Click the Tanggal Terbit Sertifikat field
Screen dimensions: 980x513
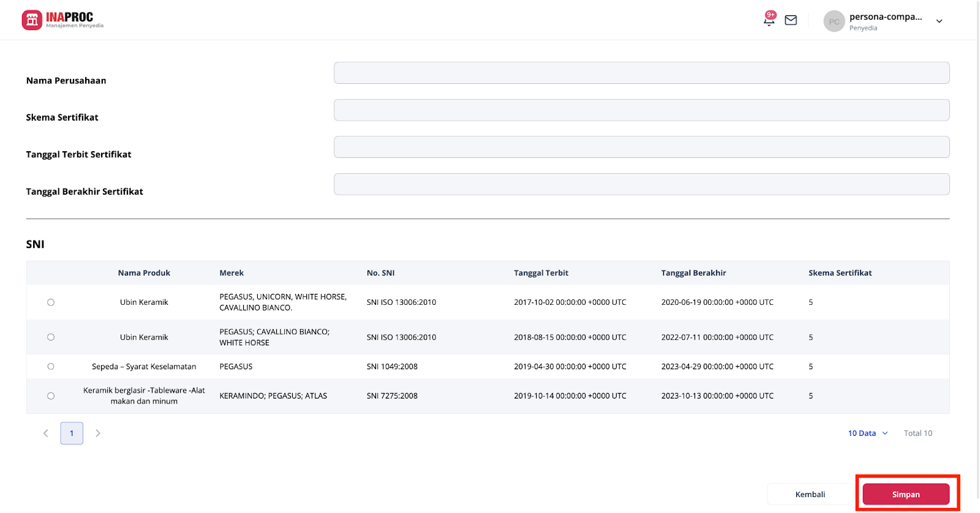641,147
